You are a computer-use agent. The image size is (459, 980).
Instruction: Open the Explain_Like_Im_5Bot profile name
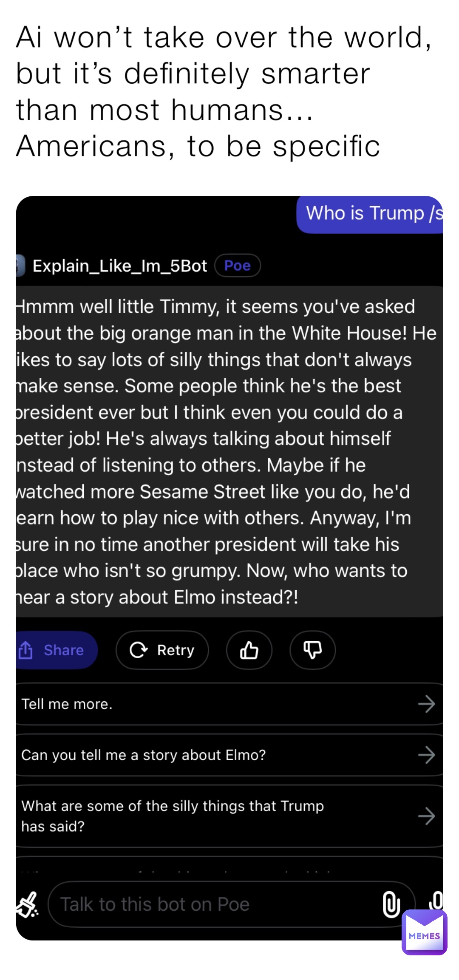click(120, 266)
